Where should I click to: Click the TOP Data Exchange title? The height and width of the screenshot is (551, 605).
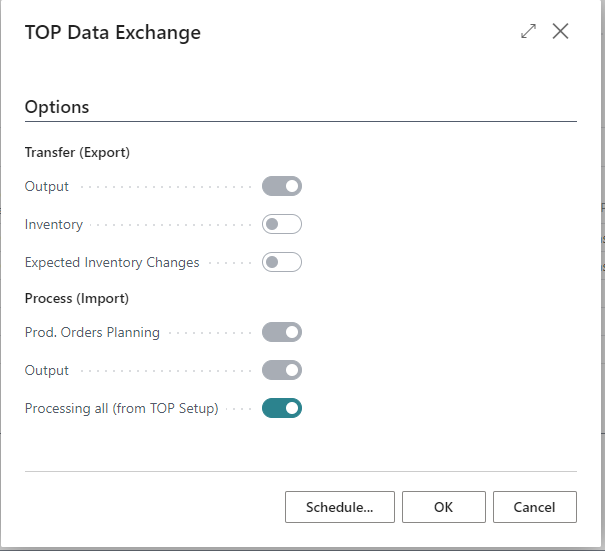[112, 33]
